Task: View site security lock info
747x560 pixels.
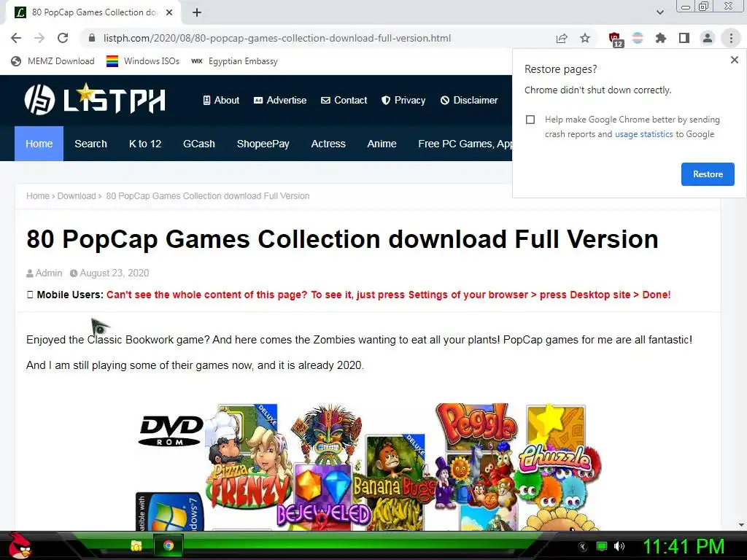Action: (92, 38)
